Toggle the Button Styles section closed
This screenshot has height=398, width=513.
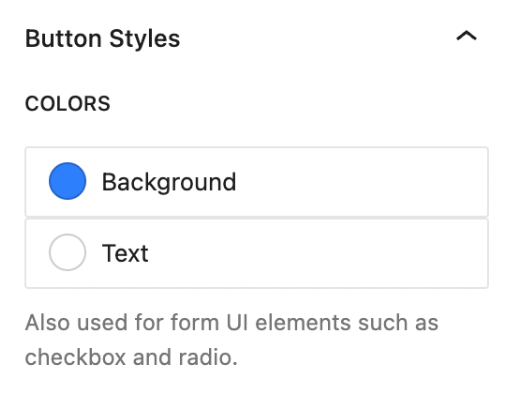[466, 36]
